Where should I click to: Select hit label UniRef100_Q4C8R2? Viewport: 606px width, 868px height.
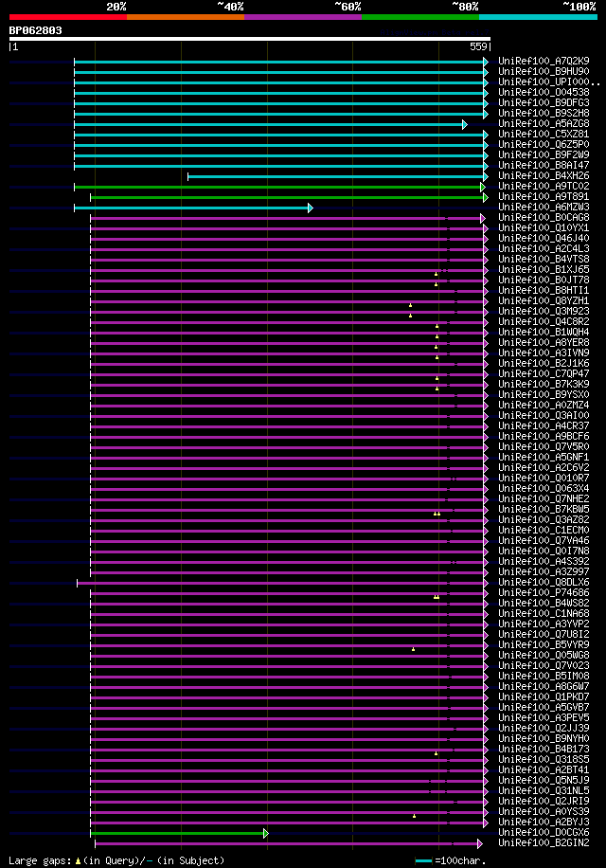point(544,321)
